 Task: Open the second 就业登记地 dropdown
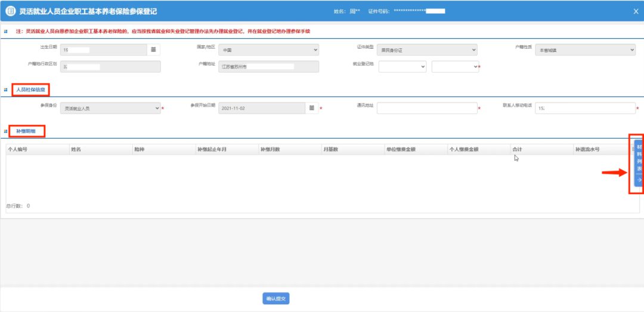[x=455, y=67]
